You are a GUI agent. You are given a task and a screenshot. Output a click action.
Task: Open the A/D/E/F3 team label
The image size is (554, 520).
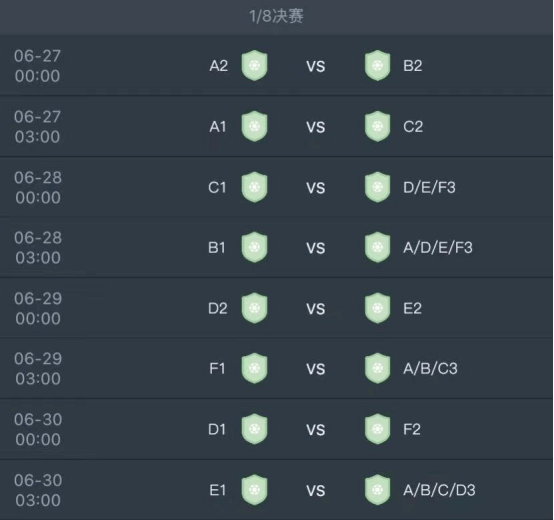coord(438,248)
